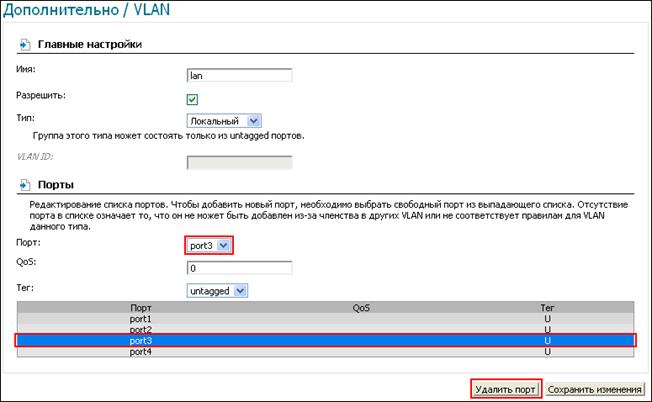The width and height of the screenshot is (652, 402).
Task: Open the Тег dropdown showing untagged
Action: point(217,291)
